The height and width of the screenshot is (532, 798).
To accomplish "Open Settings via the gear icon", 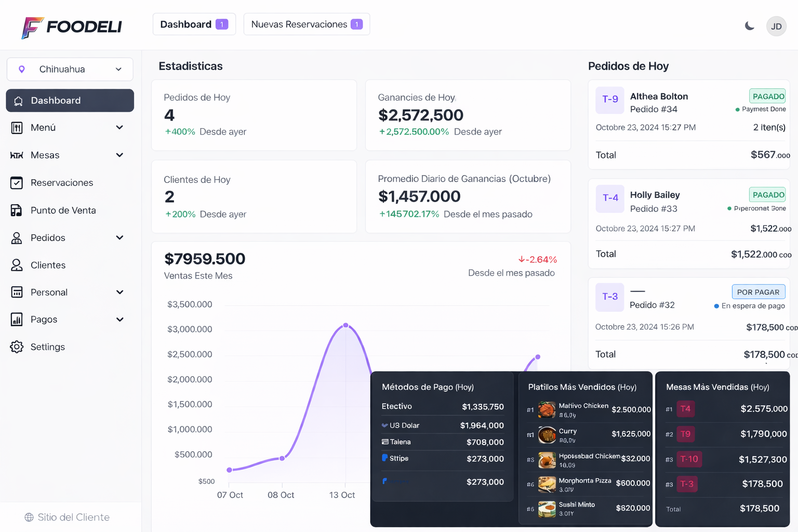I will point(17,347).
